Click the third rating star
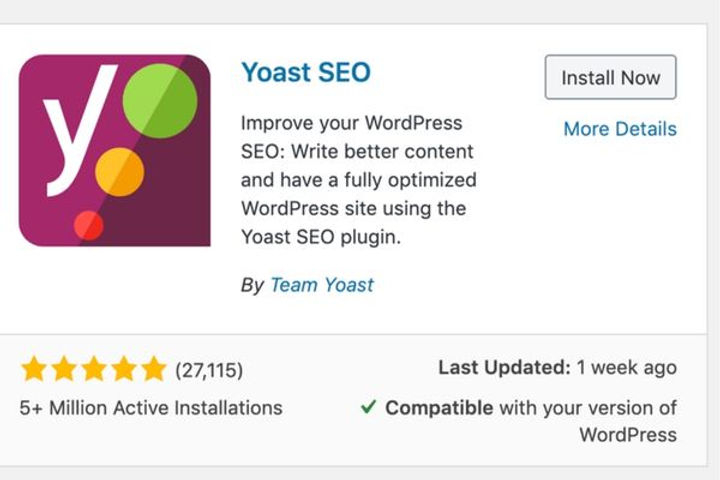 pos(94,369)
